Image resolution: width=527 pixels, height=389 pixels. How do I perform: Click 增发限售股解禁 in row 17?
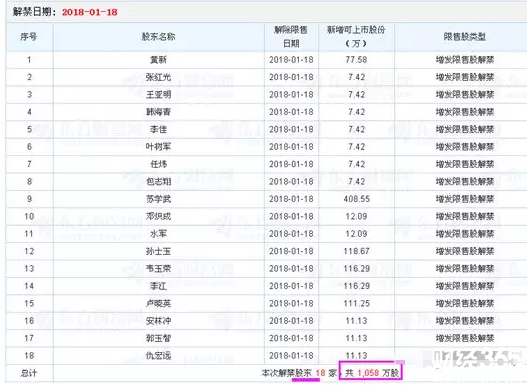tap(465, 338)
